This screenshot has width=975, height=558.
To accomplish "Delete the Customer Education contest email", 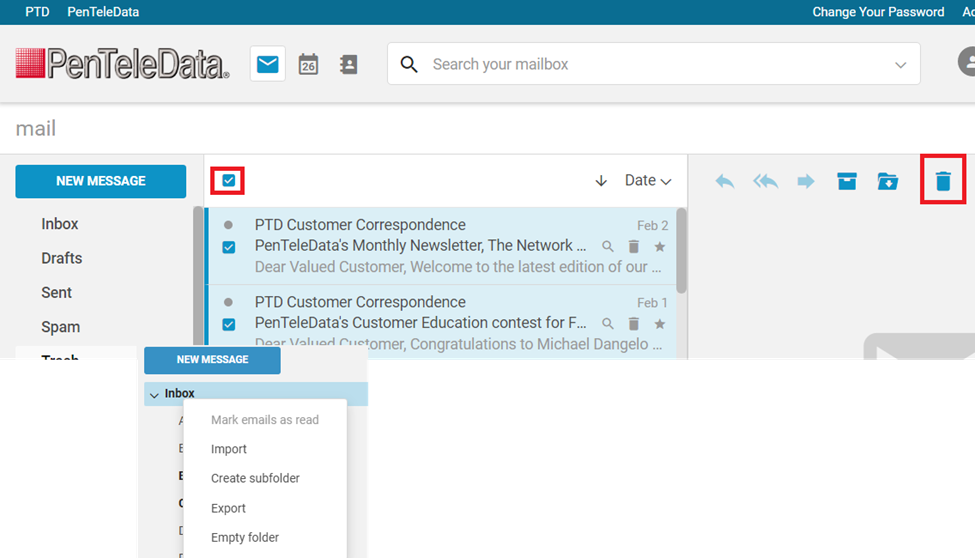I will click(x=634, y=323).
